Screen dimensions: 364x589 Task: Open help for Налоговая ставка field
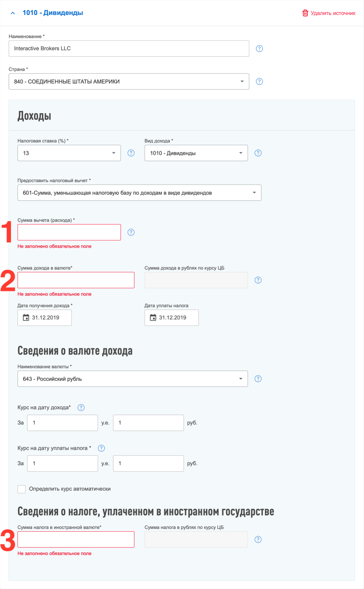(x=131, y=153)
